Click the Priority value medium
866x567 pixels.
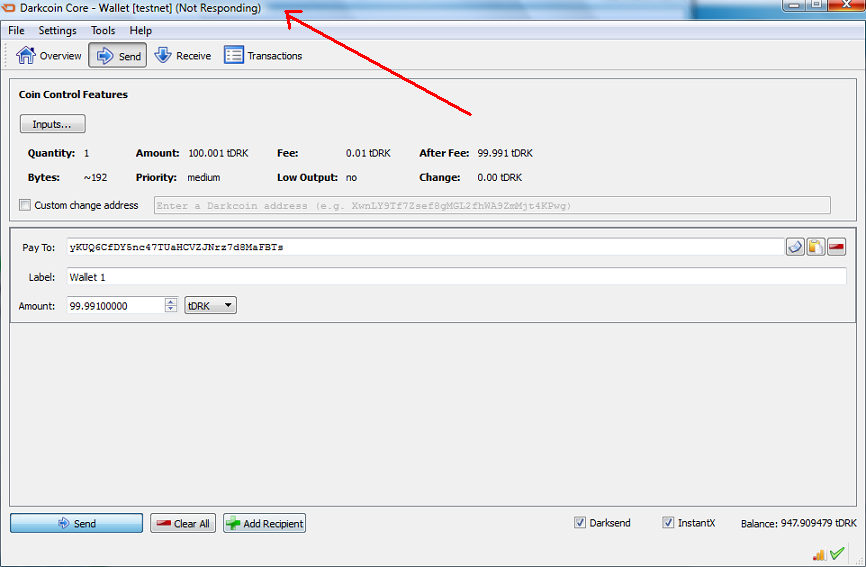pyautogui.click(x=203, y=177)
